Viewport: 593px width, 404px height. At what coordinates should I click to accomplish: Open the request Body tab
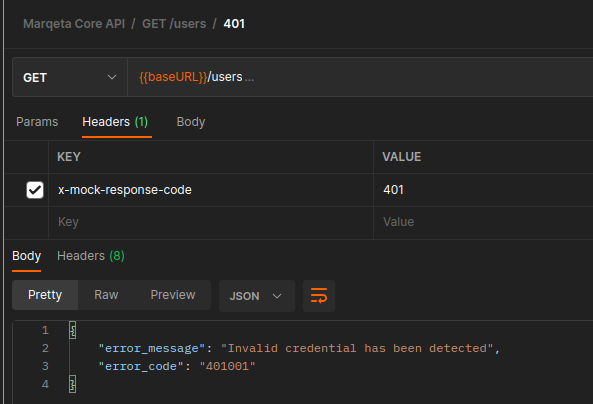191,122
